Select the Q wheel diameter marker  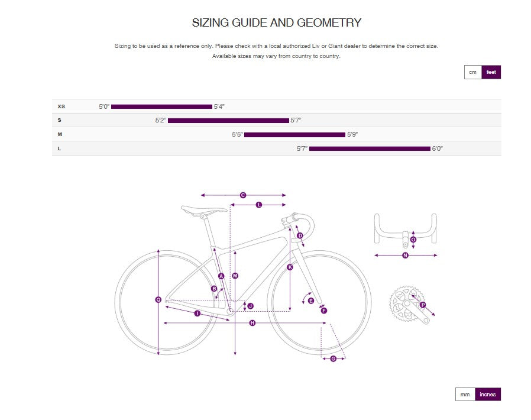[158, 300]
